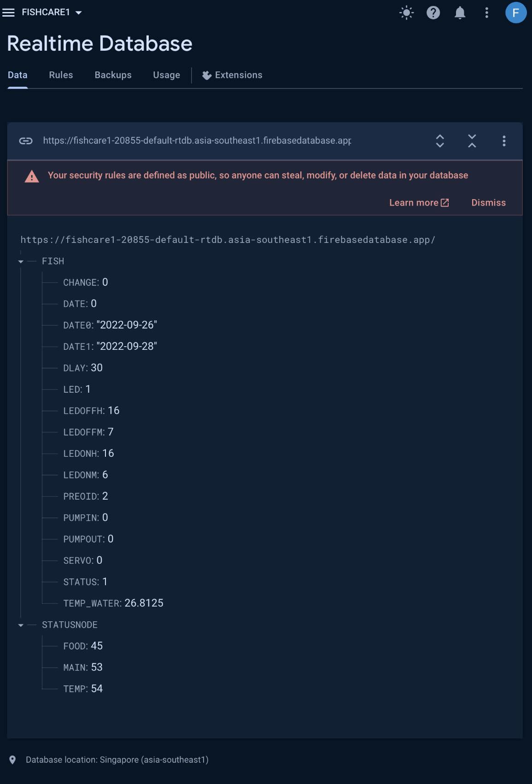Switch to the Backups tab

113,75
